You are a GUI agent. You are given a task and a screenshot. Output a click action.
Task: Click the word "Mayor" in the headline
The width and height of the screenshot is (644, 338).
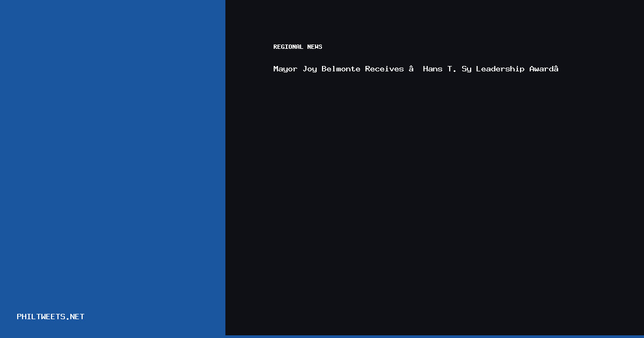[285, 69]
